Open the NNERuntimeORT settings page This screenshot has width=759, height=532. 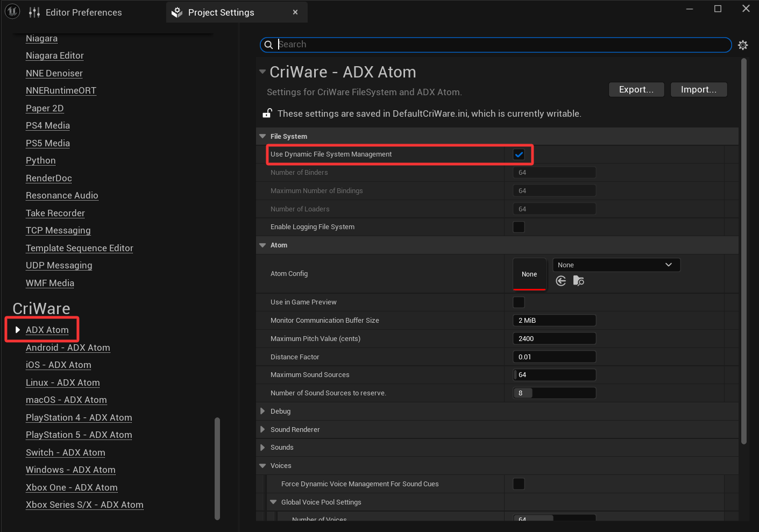tap(61, 91)
